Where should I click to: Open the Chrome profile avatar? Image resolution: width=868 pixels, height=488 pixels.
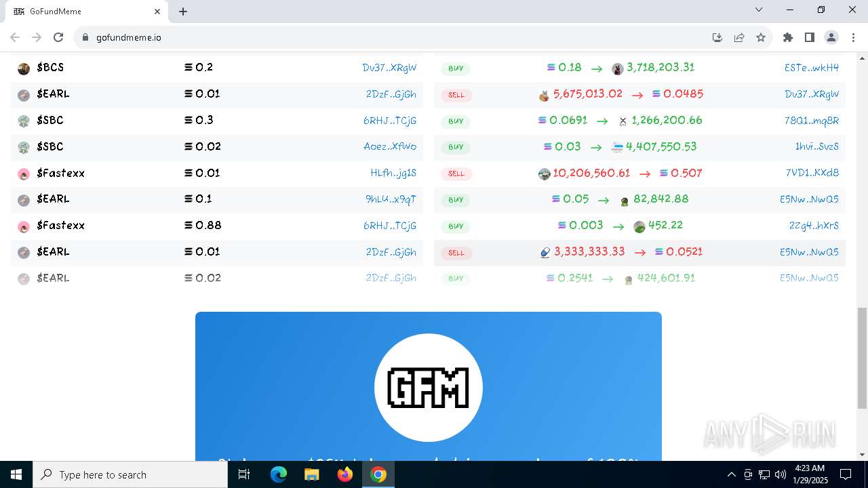(x=831, y=37)
